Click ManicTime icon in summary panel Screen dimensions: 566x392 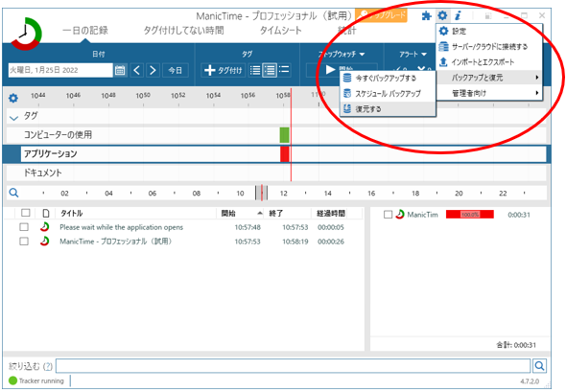pos(400,215)
